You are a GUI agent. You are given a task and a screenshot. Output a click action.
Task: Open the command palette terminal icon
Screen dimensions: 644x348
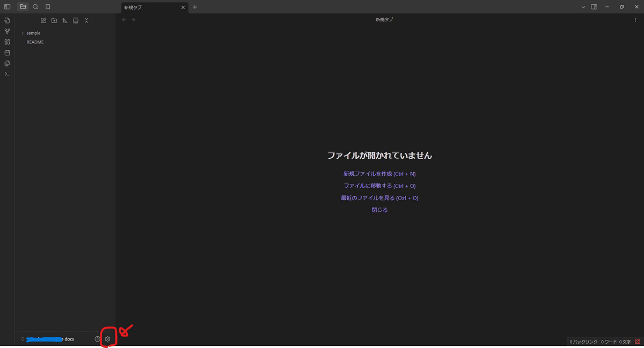click(7, 74)
